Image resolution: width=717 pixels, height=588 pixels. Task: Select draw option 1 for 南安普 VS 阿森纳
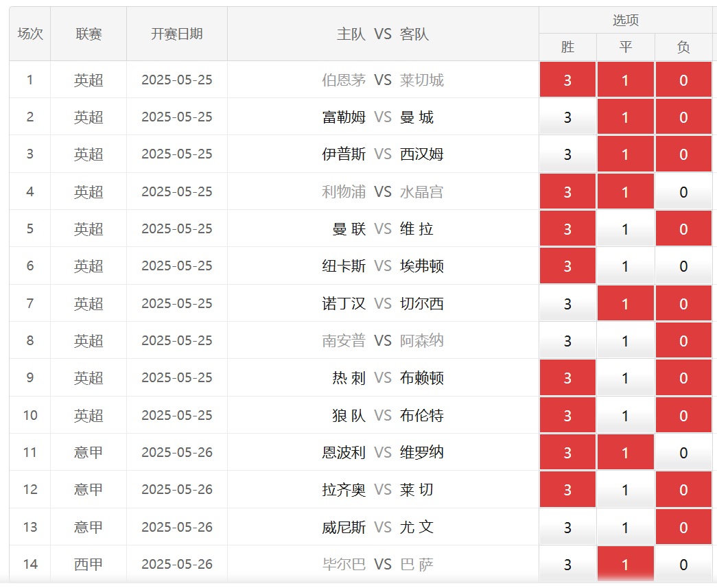coord(626,340)
